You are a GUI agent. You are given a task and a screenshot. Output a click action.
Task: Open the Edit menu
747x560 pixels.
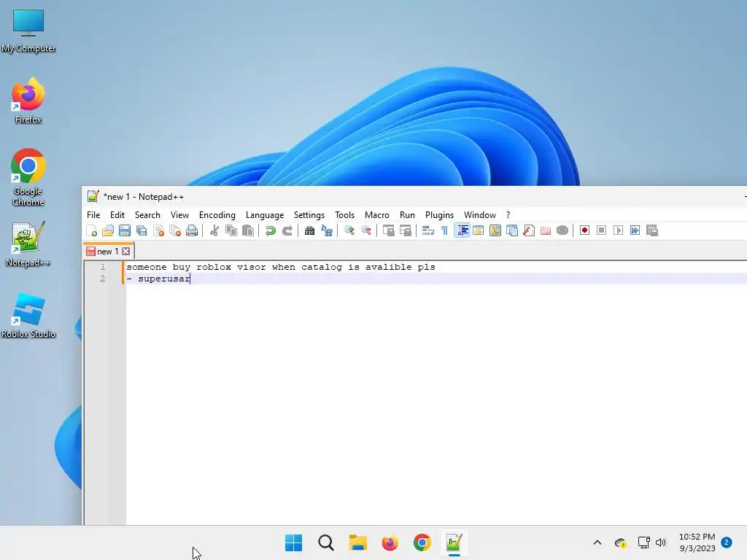pyautogui.click(x=117, y=215)
